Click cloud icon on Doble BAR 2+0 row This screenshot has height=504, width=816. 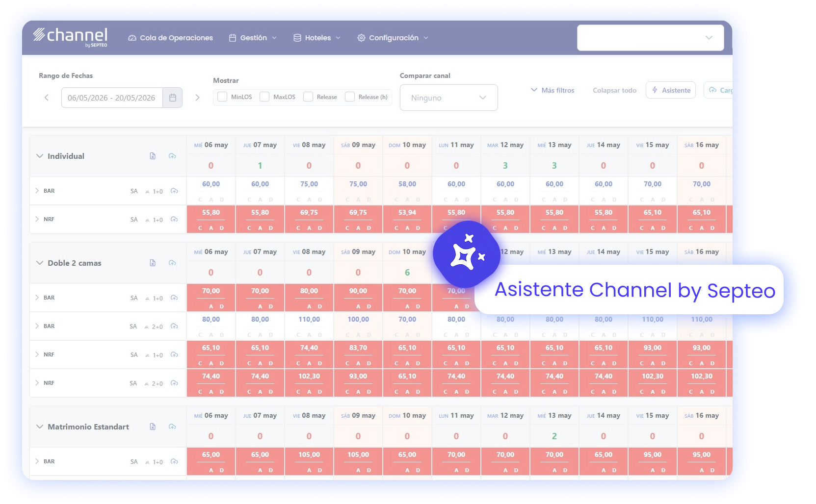click(x=174, y=326)
